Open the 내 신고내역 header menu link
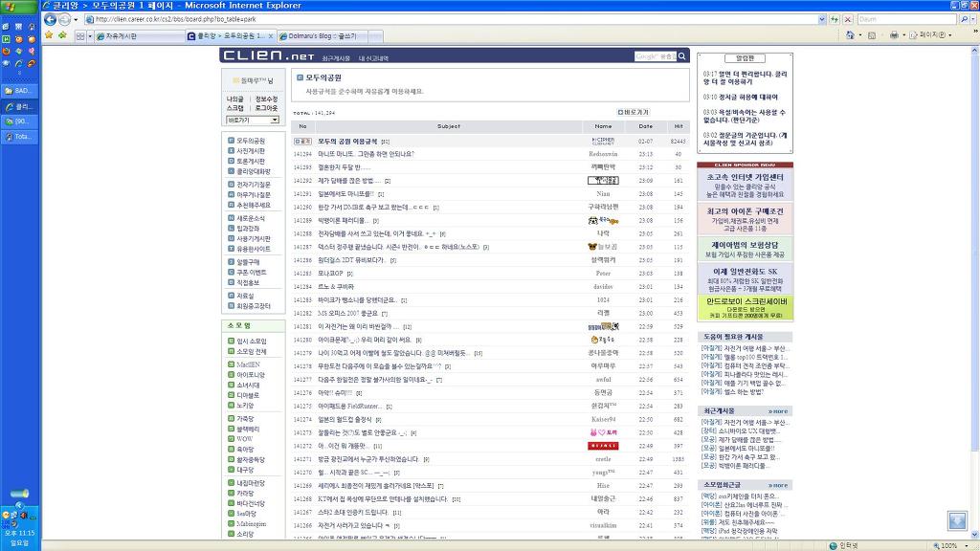This screenshot has width=980, height=551. coord(373,58)
